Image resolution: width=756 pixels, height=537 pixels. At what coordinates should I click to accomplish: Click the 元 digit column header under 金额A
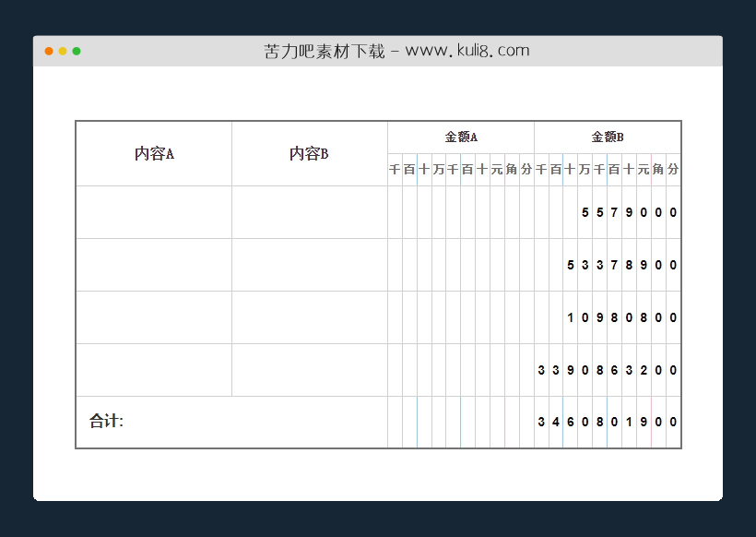tap(498, 170)
